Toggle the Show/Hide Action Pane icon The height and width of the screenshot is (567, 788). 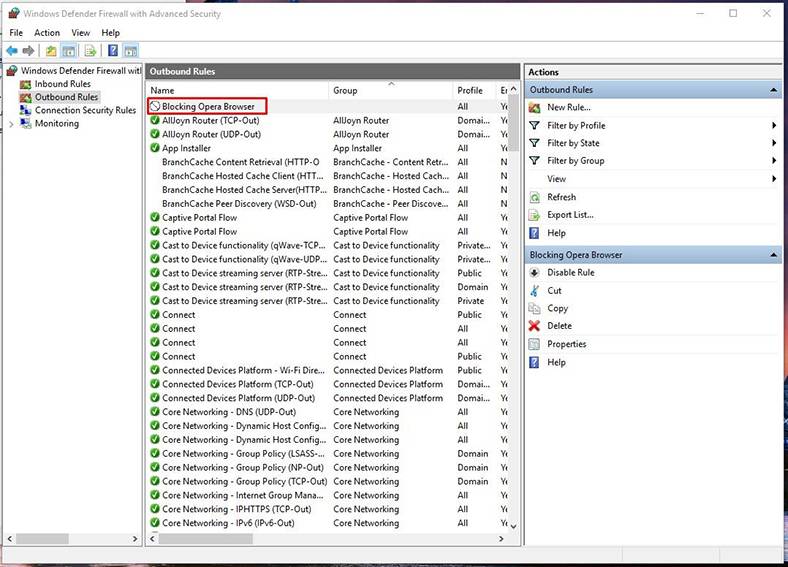click(131, 51)
